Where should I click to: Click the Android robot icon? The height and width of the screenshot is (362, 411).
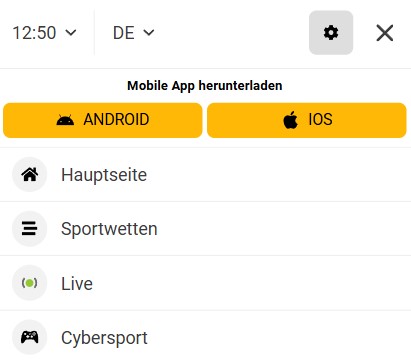65,120
